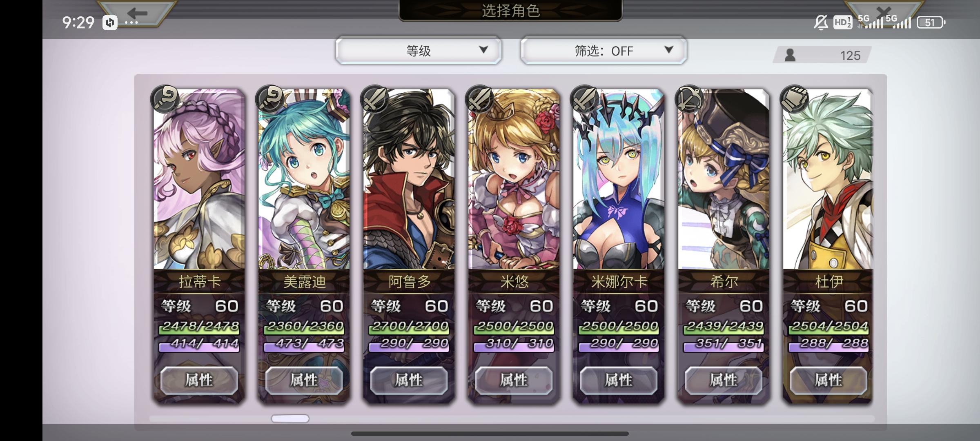Open 属性 for 米娜尔卡
Viewport: 980px width, 441px height.
619,380
